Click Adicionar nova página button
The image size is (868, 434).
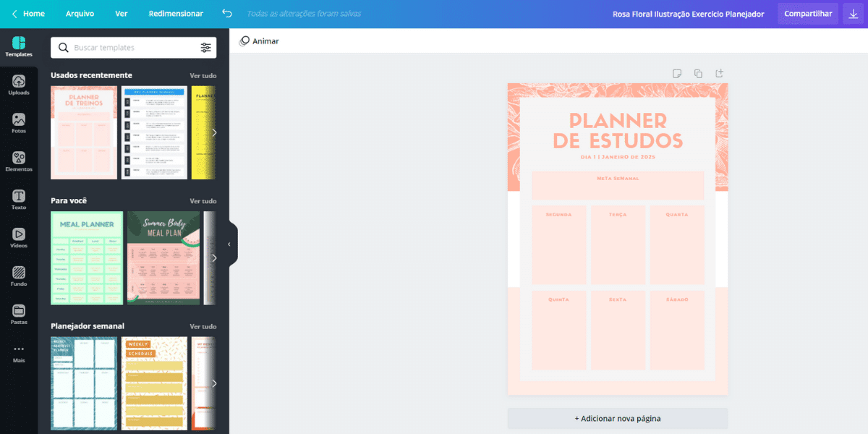(617, 418)
